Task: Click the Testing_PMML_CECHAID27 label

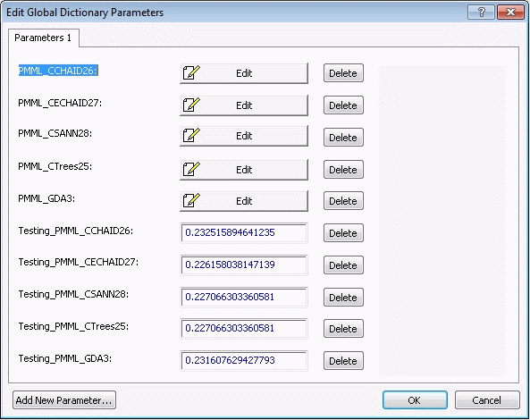Action: point(78,262)
